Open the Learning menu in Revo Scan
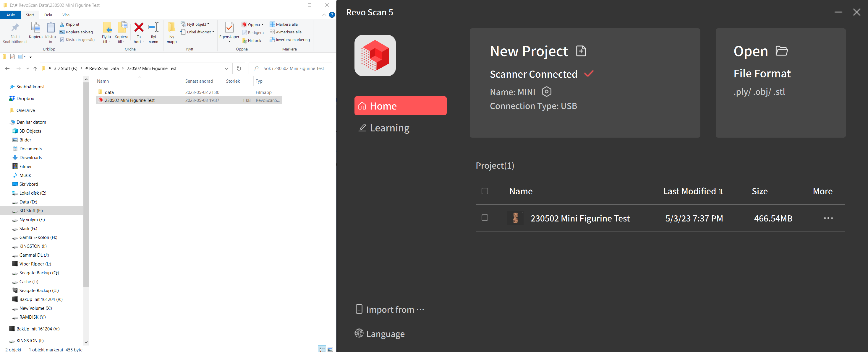Viewport: 868px width, 352px height. 384,128
